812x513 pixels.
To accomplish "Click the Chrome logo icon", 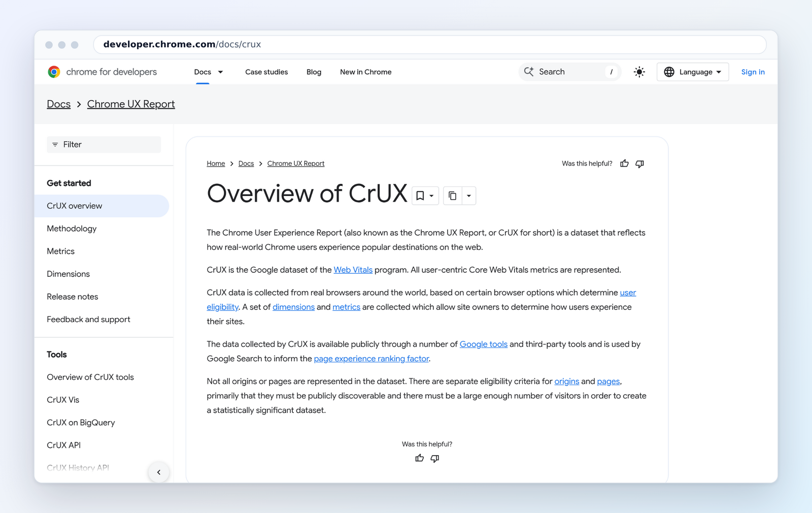I will [x=54, y=72].
